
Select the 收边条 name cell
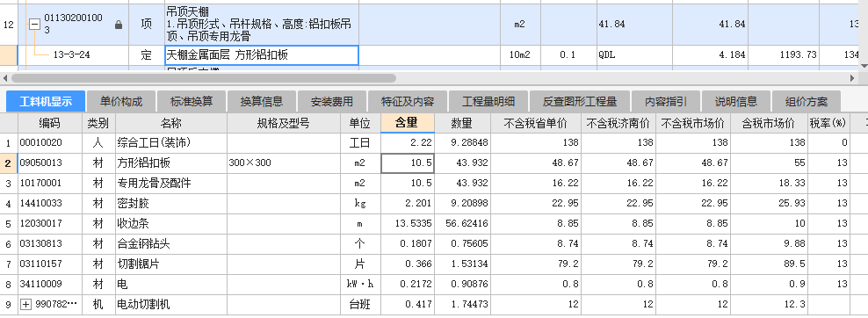pyautogui.click(x=171, y=224)
